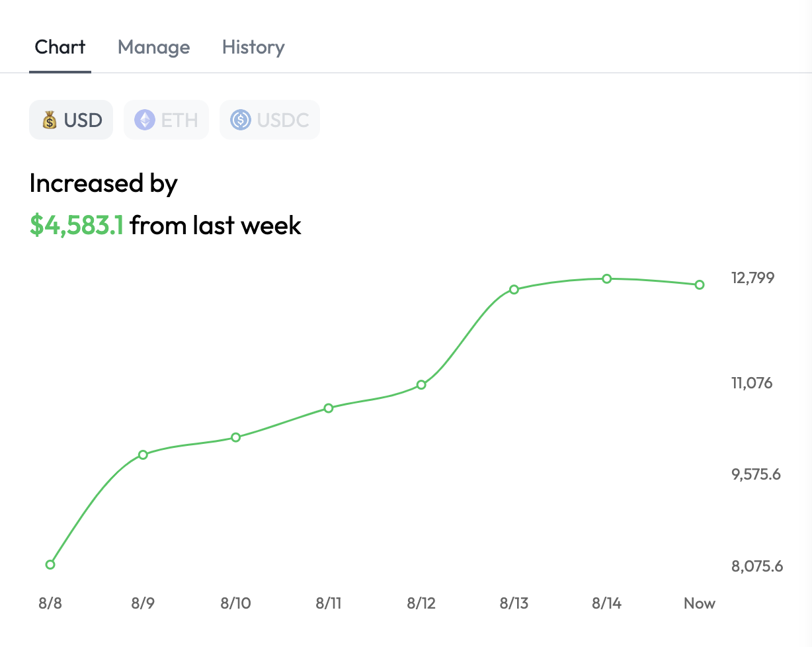The height and width of the screenshot is (647, 812).
Task: Switch chart currency to ETH
Action: 167,120
